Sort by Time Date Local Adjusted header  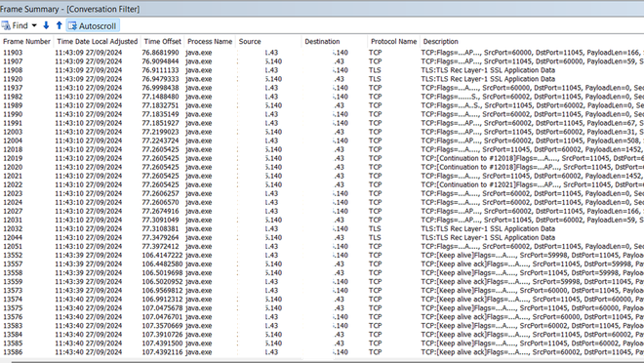98,42
